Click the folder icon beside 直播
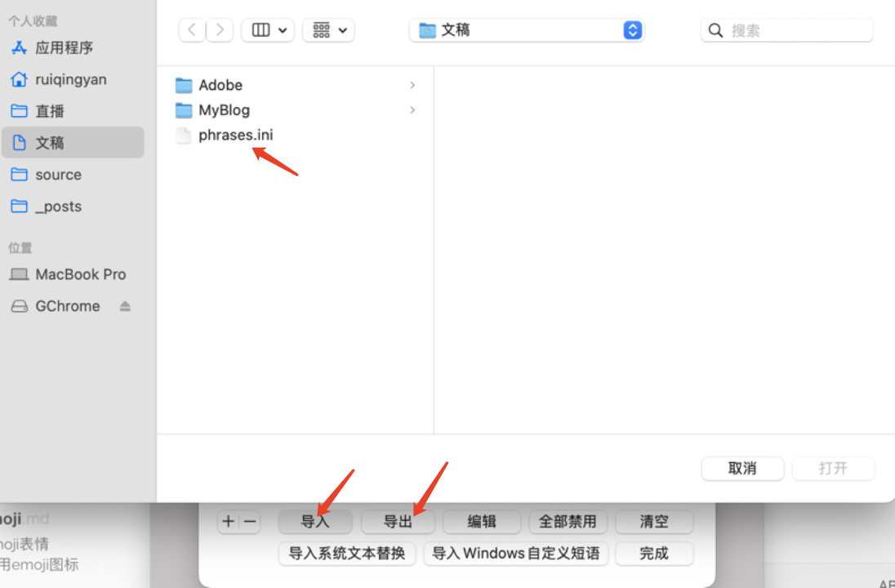 19,111
